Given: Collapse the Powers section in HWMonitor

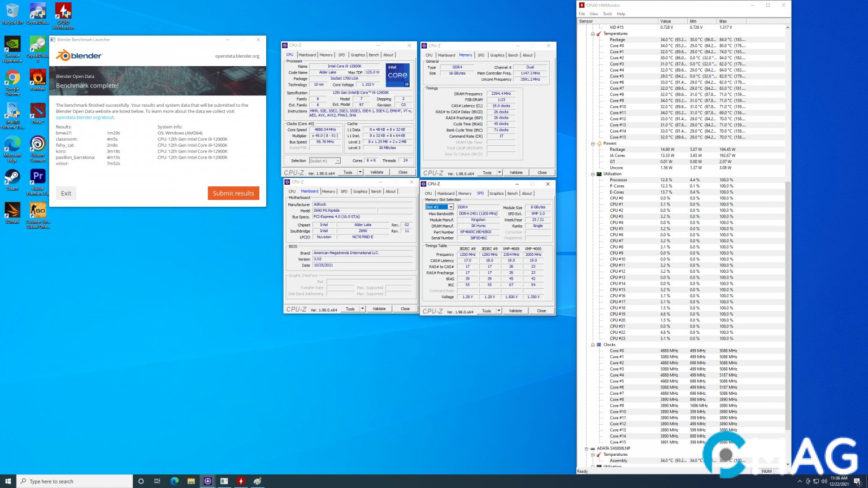Looking at the screenshot, I should pyautogui.click(x=593, y=143).
